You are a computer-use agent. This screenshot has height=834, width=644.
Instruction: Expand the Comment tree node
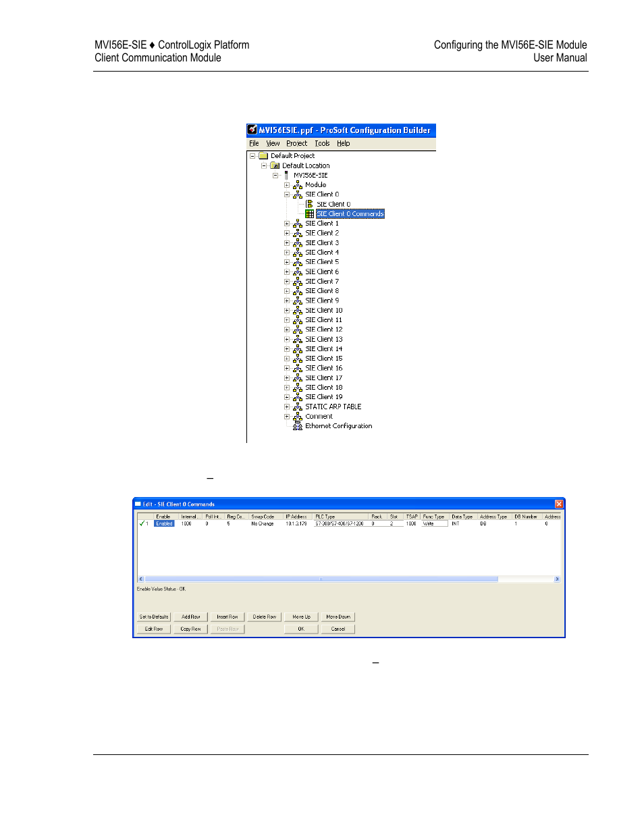[x=287, y=417]
